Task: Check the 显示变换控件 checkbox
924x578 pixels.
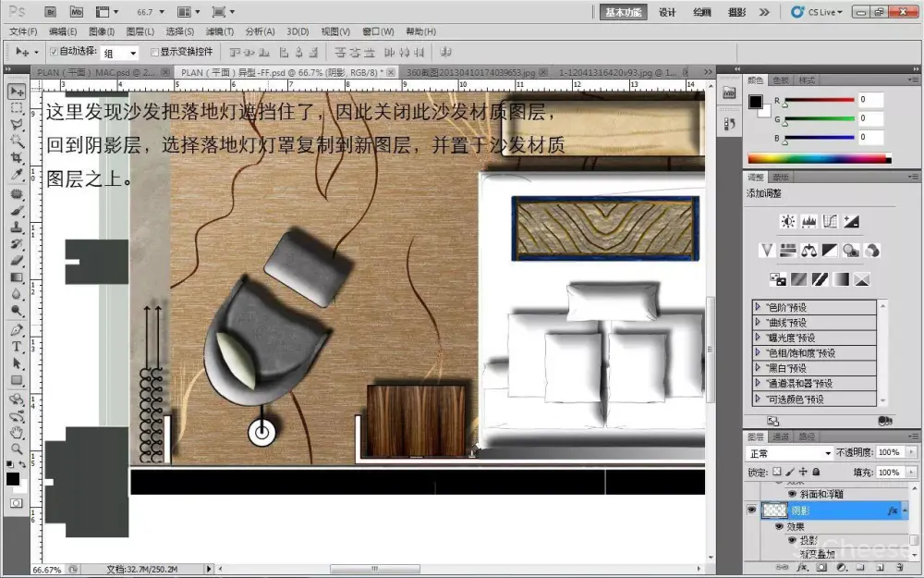Action: click(x=153, y=52)
